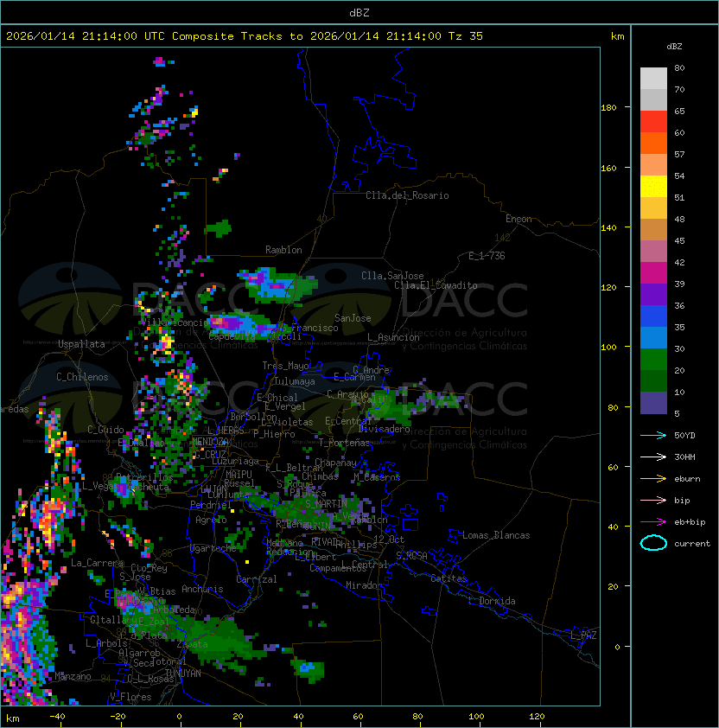The height and width of the screenshot is (728, 719).
Task: Click the 'E_1-736' label
Action: [487, 256]
